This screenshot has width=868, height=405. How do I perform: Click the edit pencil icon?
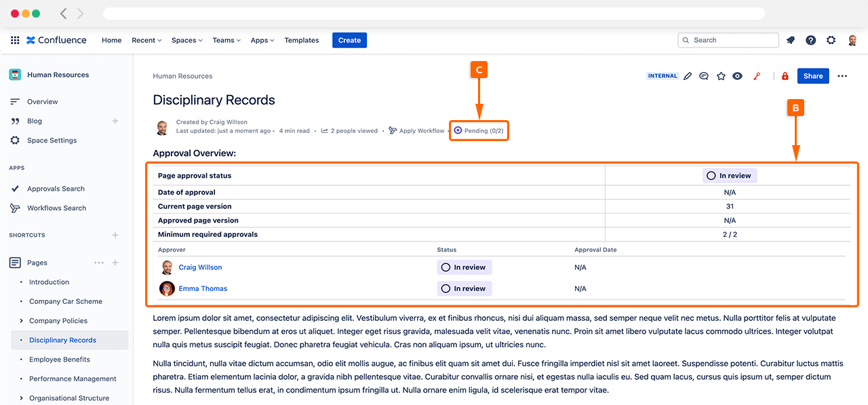tap(688, 76)
